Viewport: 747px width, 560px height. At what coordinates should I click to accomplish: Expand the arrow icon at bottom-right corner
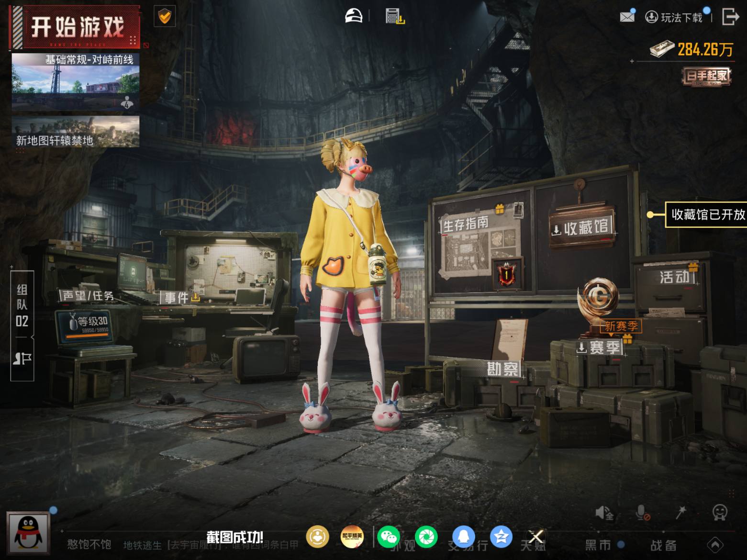(715, 545)
